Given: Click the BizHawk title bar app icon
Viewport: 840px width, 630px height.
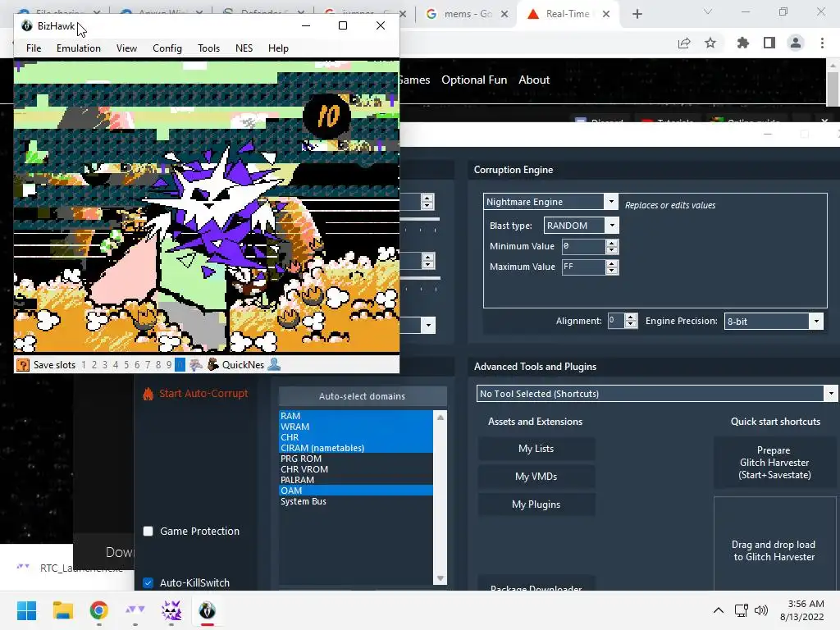Looking at the screenshot, I should click(x=27, y=25).
